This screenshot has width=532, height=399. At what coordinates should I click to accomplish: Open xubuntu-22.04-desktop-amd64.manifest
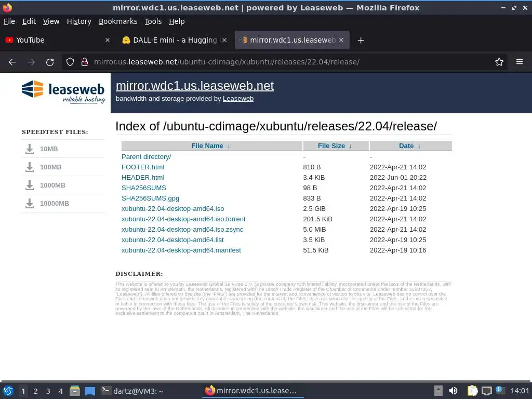181,250
